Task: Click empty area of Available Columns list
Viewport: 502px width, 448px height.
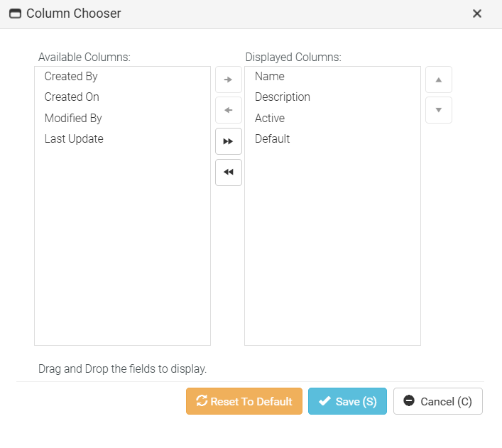Action: click(122, 248)
